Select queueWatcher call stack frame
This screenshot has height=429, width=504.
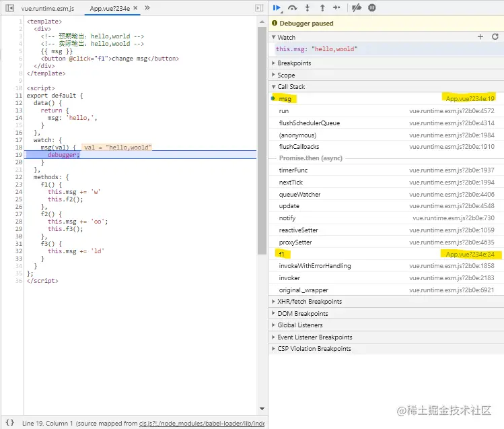386,194
